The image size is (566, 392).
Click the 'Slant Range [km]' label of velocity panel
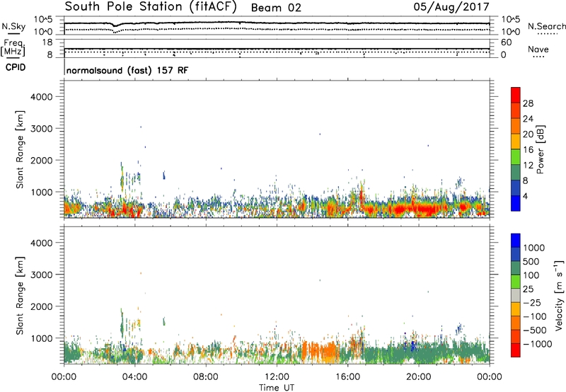pos(20,296)
